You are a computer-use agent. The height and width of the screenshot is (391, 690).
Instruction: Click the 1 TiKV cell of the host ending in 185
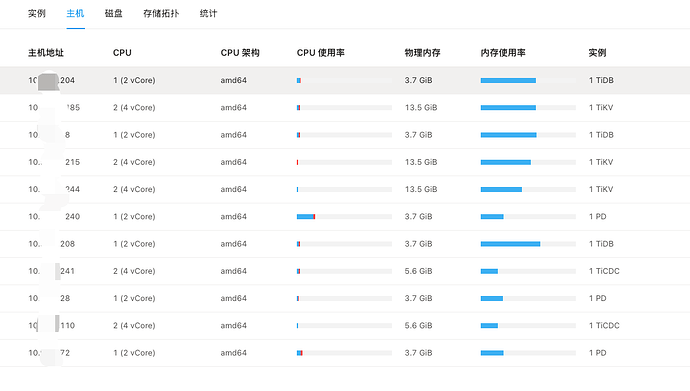[x=601, y=108]
